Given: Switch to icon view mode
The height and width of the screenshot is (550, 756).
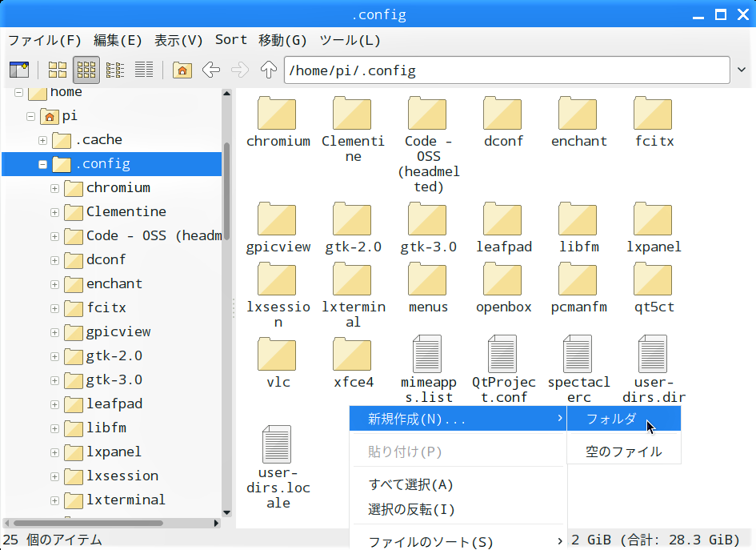Looking at the screenshot, I should [58, 70].
